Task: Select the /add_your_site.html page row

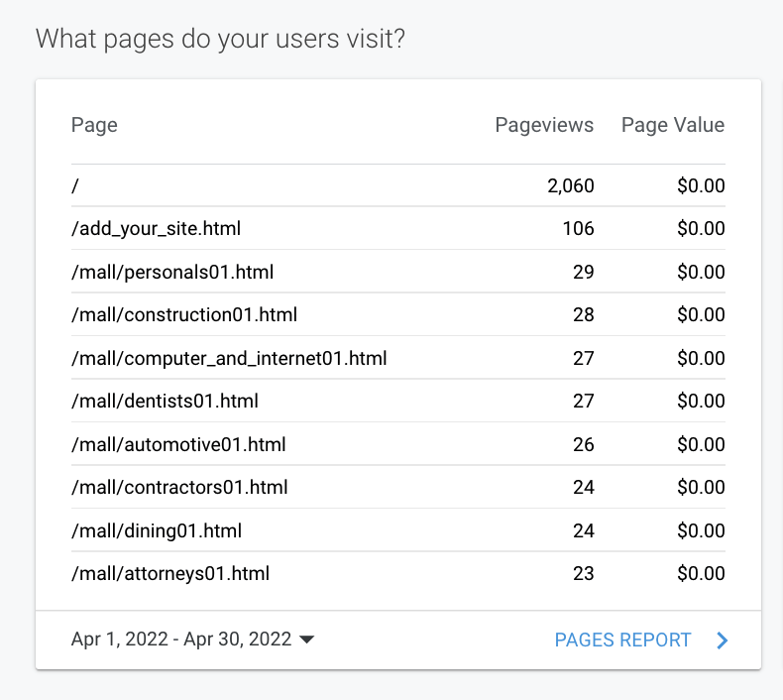Action: coord(156,229)
